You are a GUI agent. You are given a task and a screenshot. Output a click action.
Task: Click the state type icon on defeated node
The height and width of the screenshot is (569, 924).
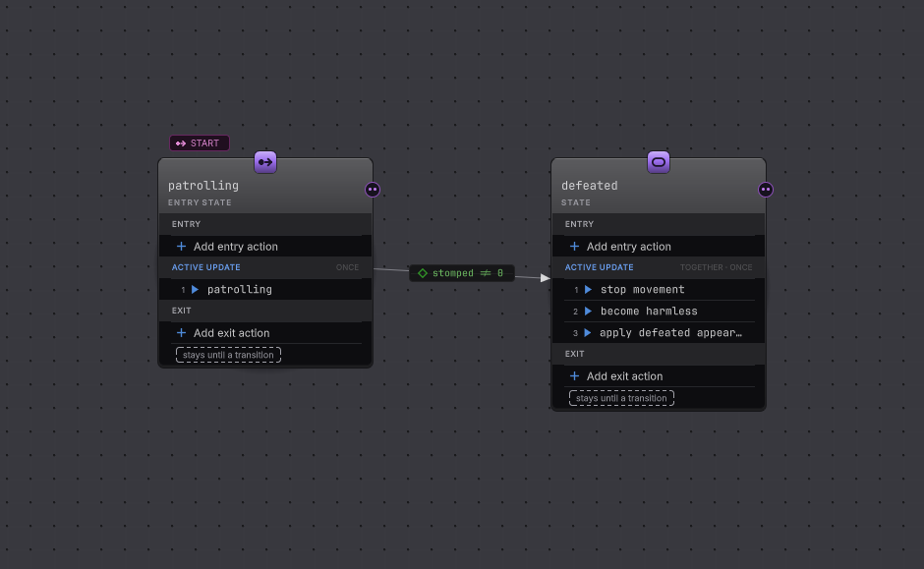click(x=659, y=162)
